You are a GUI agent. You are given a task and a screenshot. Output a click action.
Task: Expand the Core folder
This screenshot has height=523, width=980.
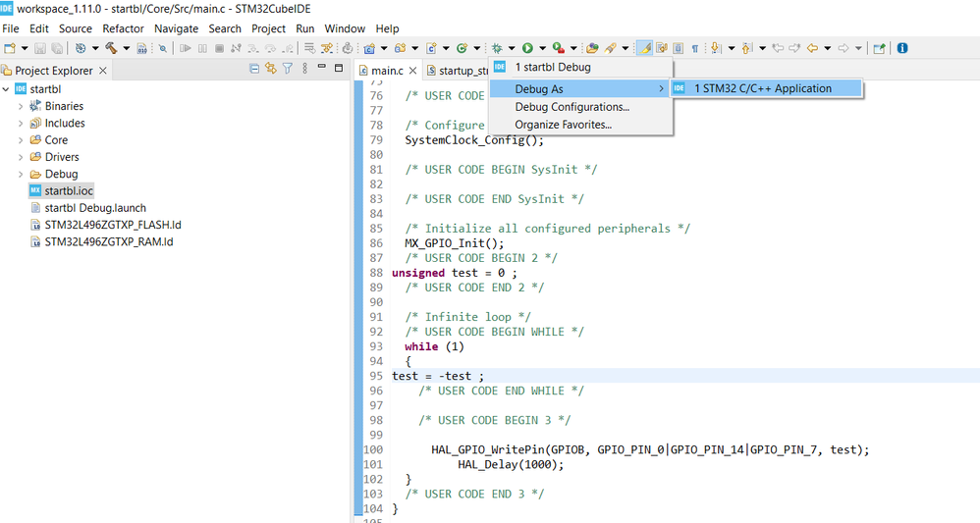(x=21, y=140)
